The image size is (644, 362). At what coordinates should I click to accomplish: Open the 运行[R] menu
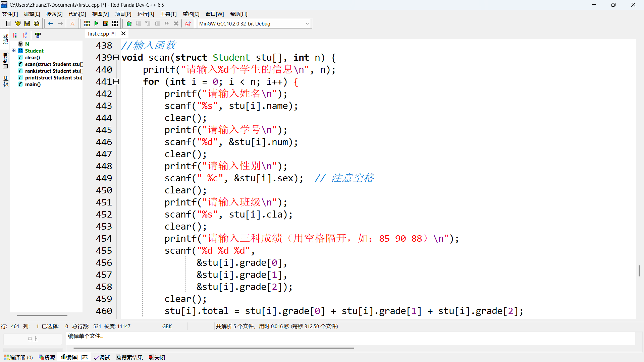(x=146, y=14)
